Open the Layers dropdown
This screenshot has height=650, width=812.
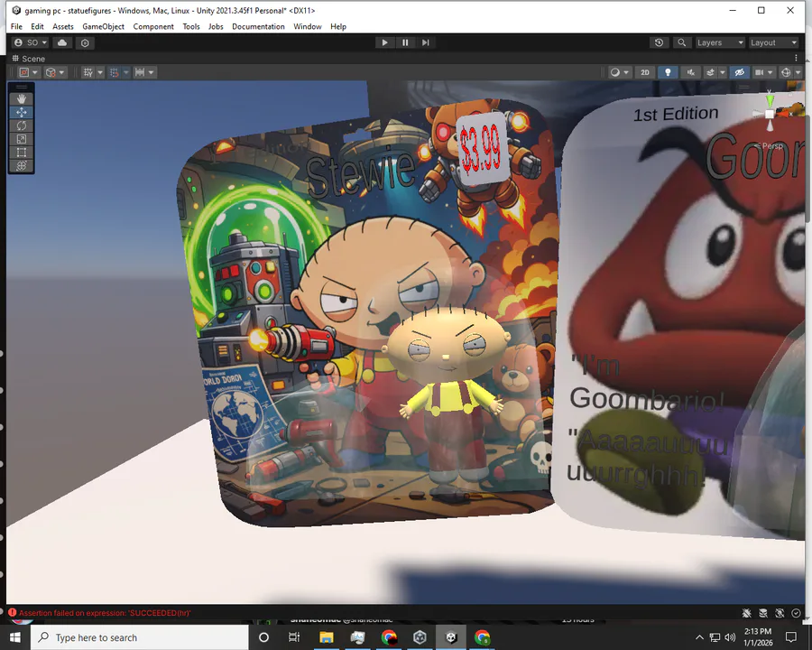point(720,42)
